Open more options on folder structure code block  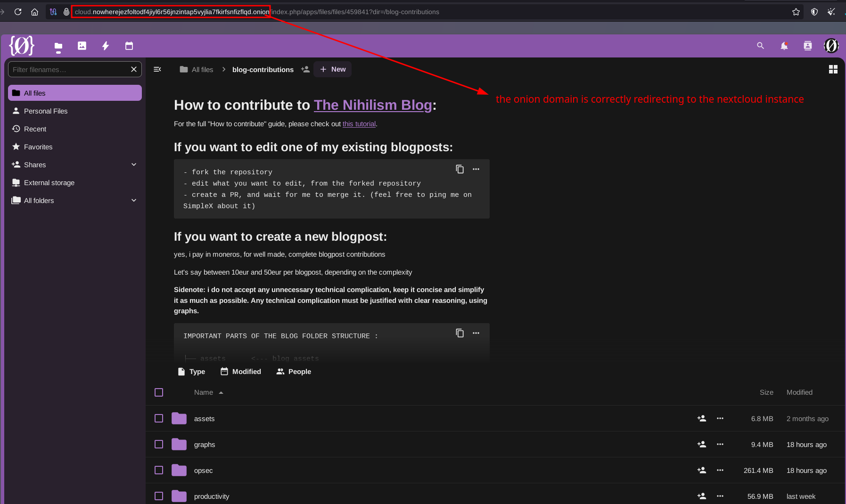point(476,333)
